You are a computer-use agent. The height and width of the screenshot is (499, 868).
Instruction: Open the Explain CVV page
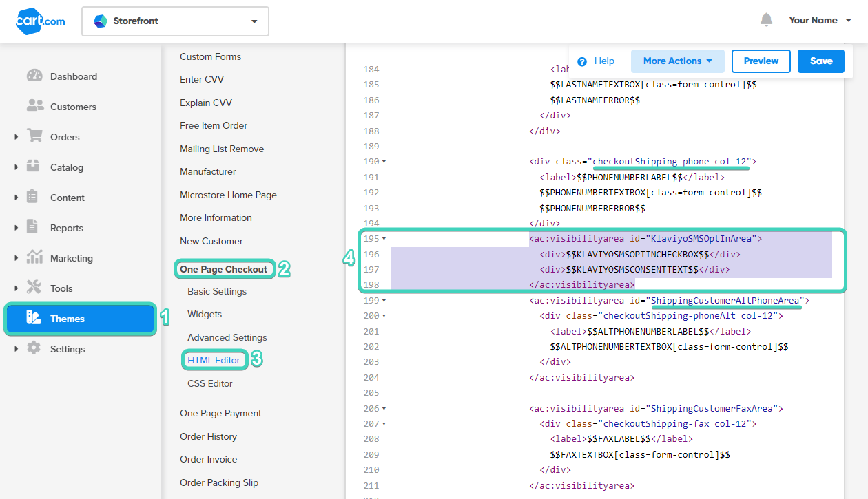206,103
